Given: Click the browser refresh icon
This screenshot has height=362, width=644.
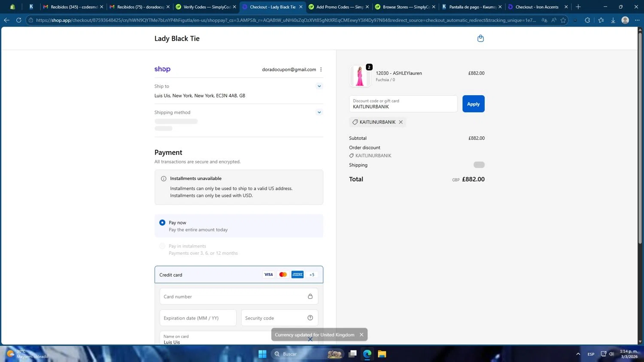Looking at the screenshot, I should (18, 20).
